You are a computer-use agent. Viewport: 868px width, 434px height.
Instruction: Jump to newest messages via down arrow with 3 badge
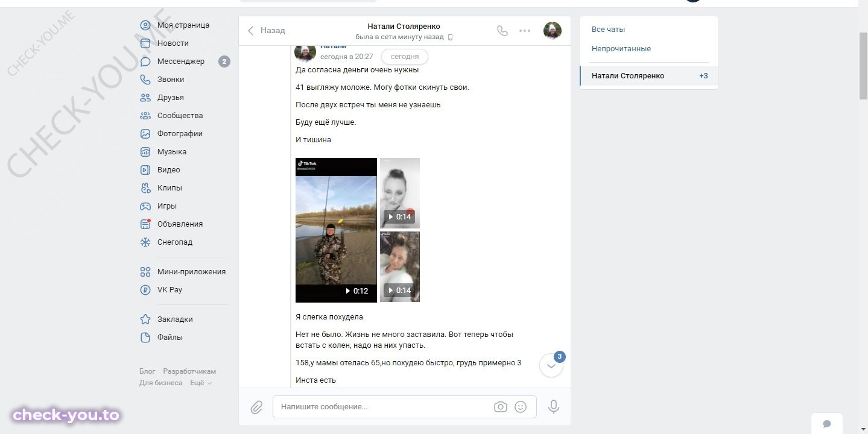551,365
